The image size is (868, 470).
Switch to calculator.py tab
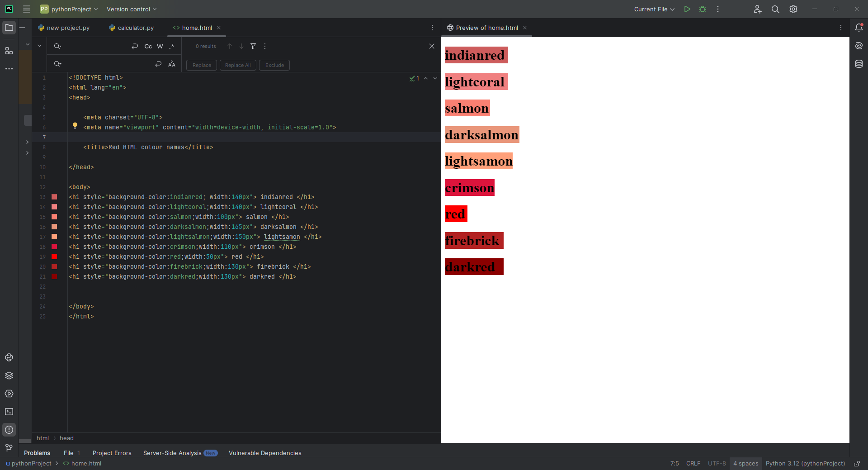(132, 28)
